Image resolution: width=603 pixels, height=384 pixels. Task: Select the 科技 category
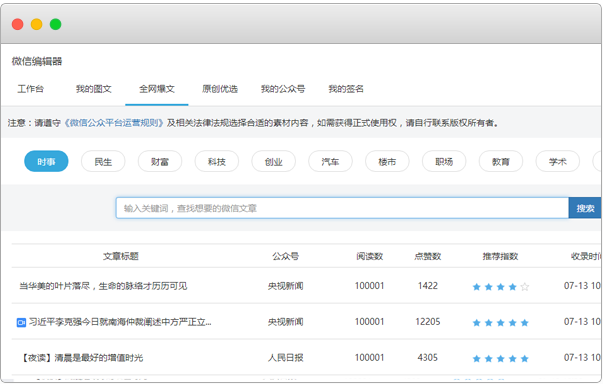click(217, 161)
